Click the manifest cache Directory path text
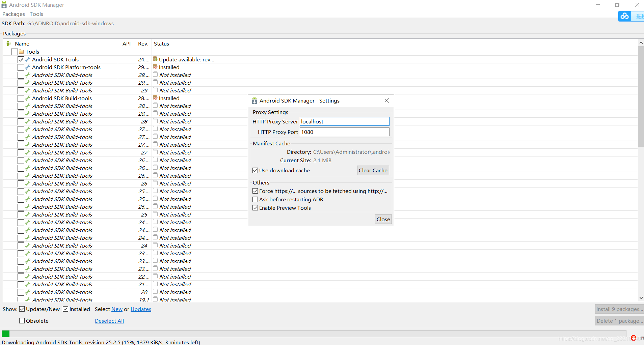This screenshot has width=644, height=345. pos(351,152)
